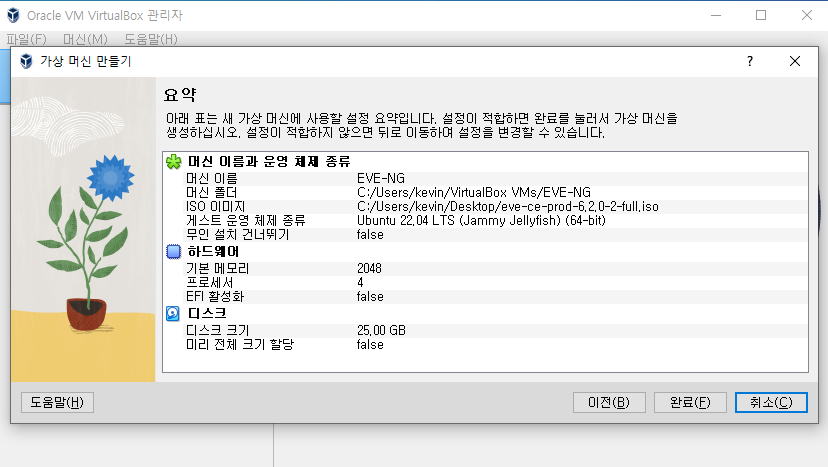Click the 도움말(H) button at the dialog bottom
Image resolution: width=828 pixels, height=467 pixels.
click(x=57, y=403)
